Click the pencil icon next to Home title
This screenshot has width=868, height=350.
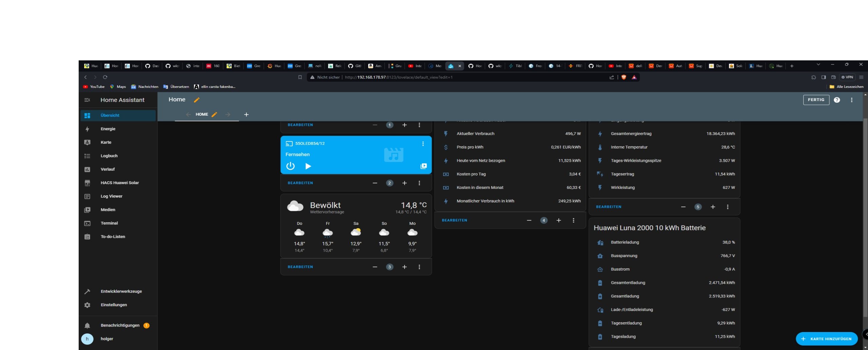point(197,100)
